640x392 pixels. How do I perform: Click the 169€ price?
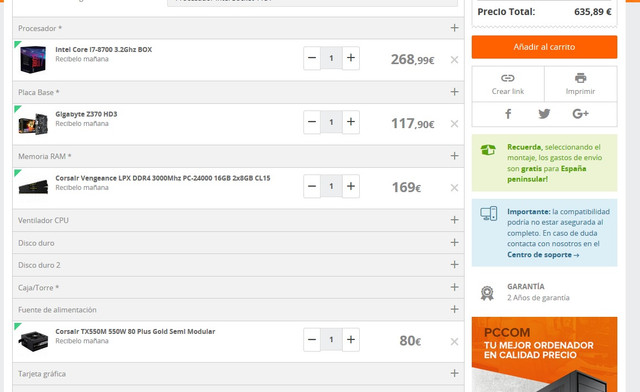(x=406, y=187)
